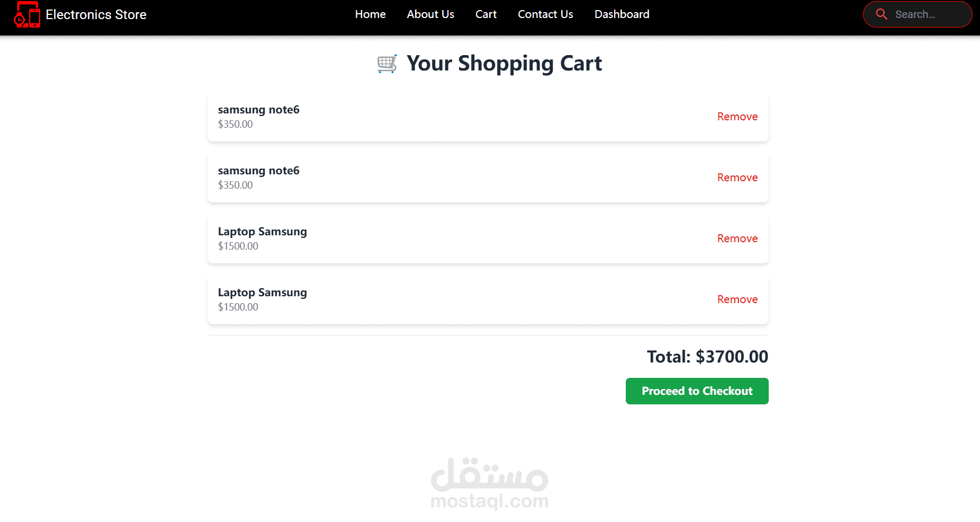This screenshot has width=980, height=522.
Task: Open the Dashboard page
Action: 622,14
